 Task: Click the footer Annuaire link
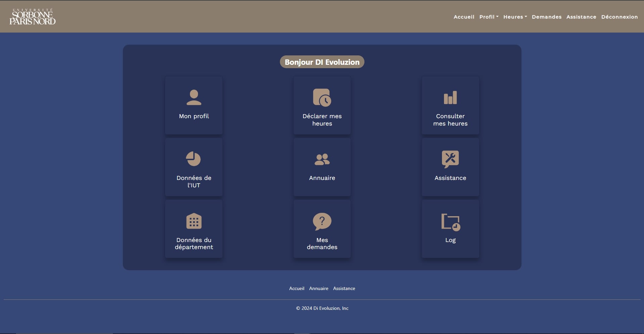[318, 288]
